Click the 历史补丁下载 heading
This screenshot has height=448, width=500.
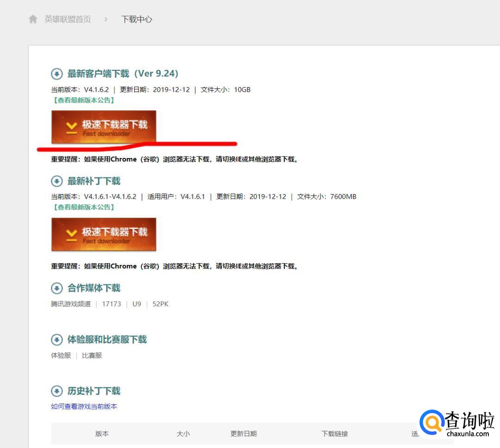(x=94, y=391)
